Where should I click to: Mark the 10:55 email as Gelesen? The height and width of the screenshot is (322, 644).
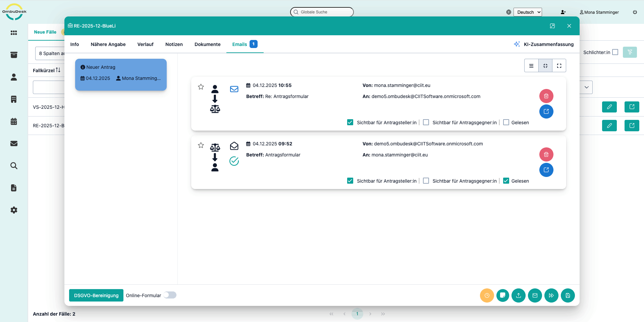pyautogui.click(x=506, y=123)
